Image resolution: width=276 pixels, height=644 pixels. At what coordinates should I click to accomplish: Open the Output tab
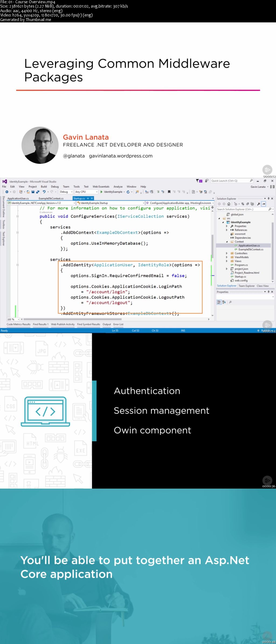pos(107,324)
